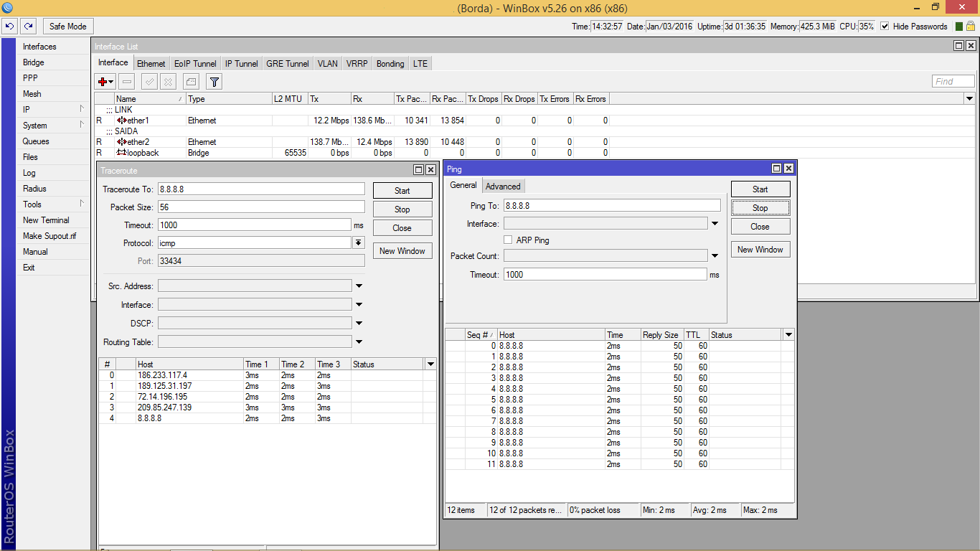Screen dimensions: 980x551
Task: Click the checkmark Enable interface icon
Action: tap(149, 82)
